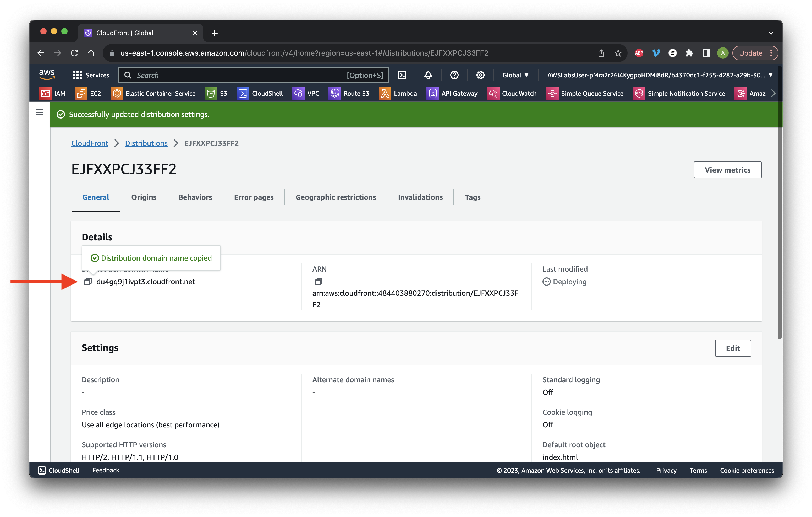Open Simple Notification Service shortcut
This screenshot has height=517, width=812.
[679, 94]
